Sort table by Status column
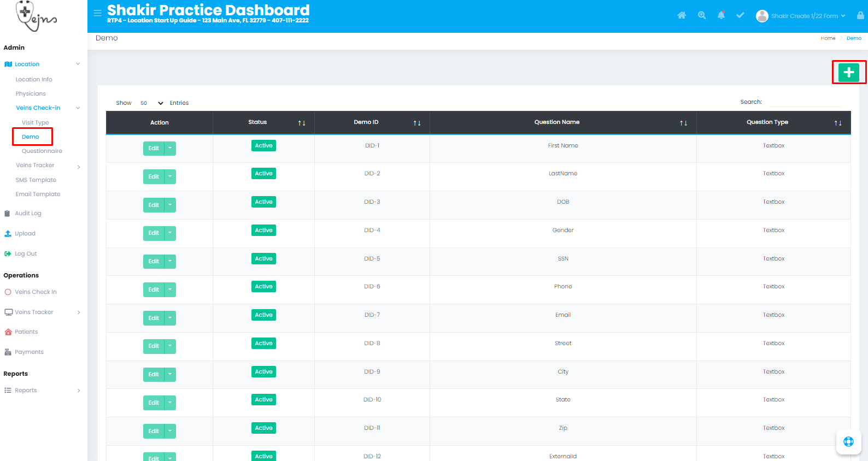Screen dimensions: 868x461 301,123
